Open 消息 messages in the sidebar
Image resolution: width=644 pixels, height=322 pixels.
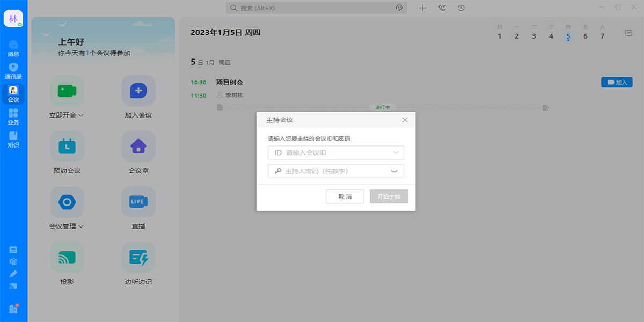click(13, 46)
